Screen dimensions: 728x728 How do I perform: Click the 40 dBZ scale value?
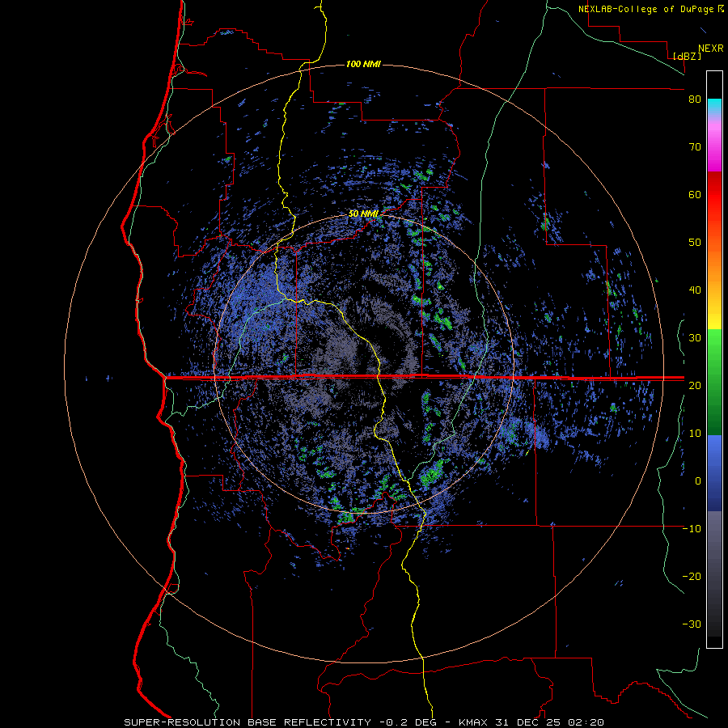point(695,290)
